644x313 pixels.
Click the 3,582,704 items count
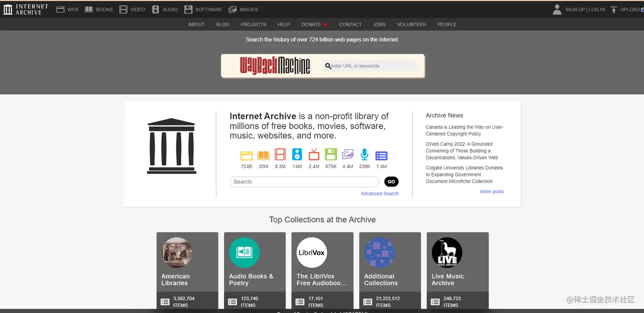(184, 301)
